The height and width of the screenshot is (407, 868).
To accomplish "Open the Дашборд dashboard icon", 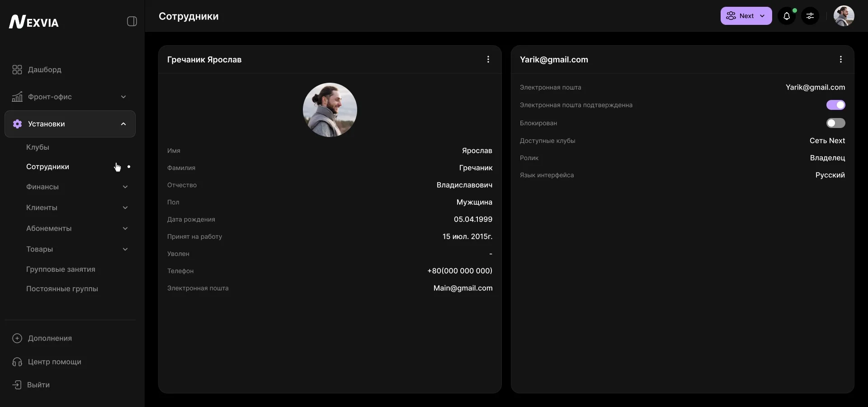I will [x=17, y=70].
